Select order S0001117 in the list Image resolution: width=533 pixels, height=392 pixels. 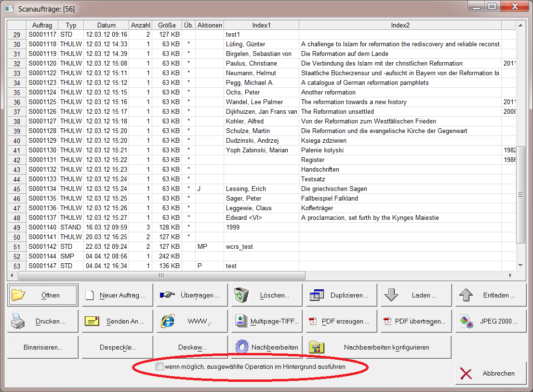tap(42, 34)
